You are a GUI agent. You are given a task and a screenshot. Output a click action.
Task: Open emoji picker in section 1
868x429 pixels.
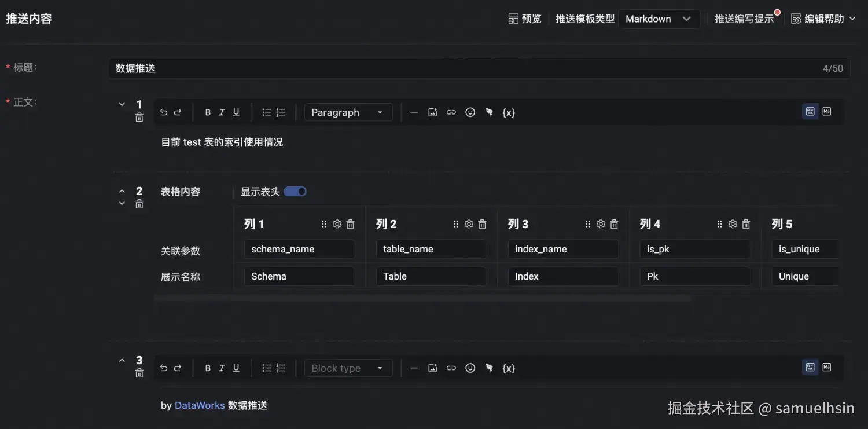coord(470,112)
